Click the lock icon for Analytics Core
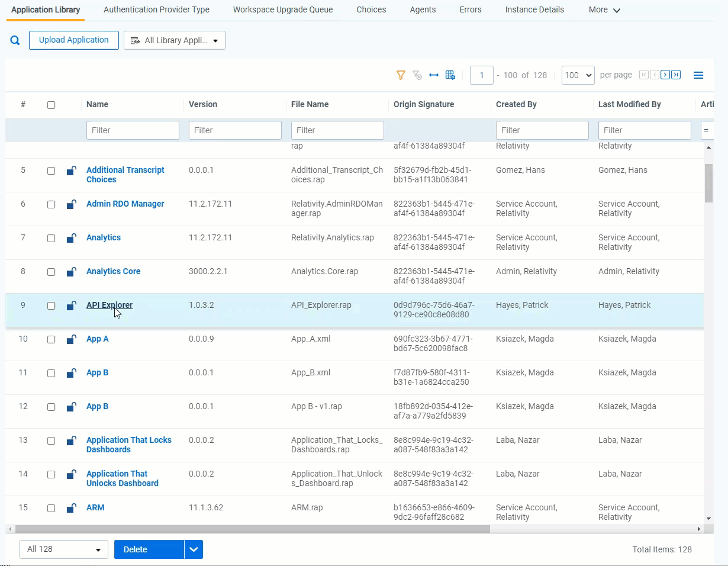The width and height of the screenshot is (728, 566). point(71,272)
